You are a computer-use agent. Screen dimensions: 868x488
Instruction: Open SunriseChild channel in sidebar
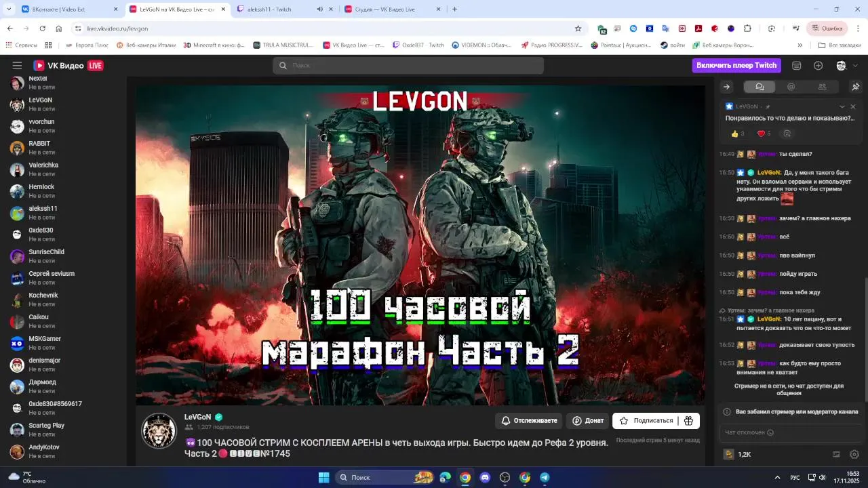[63, 256]
